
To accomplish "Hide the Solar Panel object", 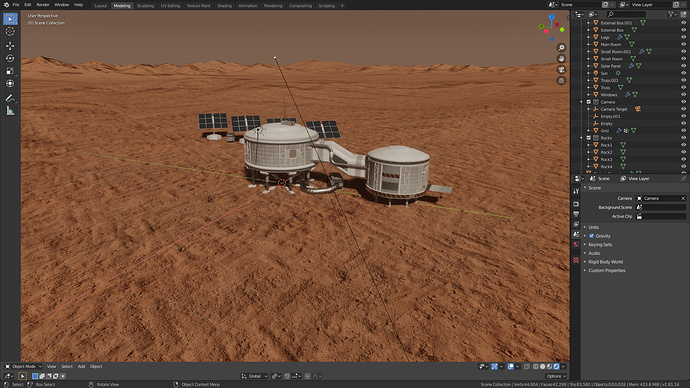I will click(x=683, y=66).
